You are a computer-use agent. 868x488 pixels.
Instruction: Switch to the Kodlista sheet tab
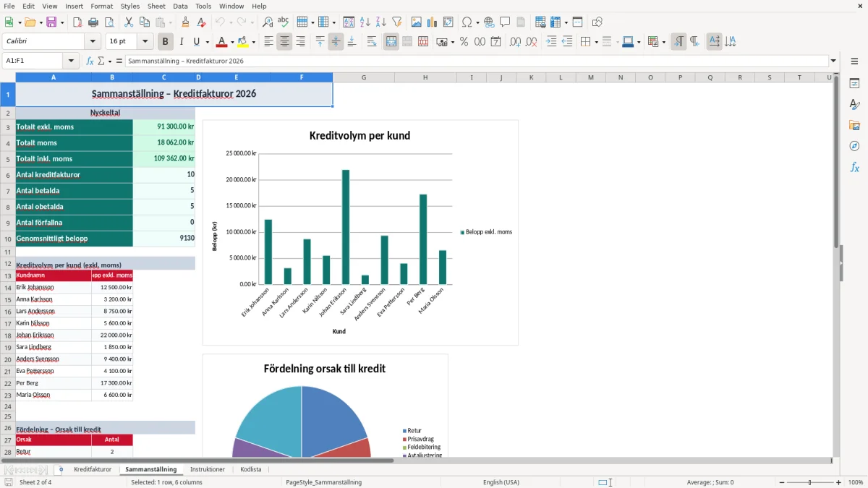[x=251, y=469]
